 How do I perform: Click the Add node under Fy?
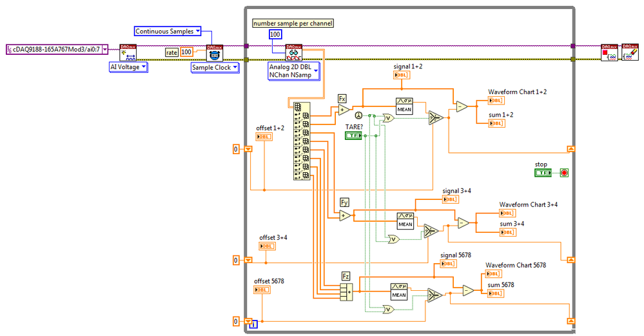[x=345, y=215]
